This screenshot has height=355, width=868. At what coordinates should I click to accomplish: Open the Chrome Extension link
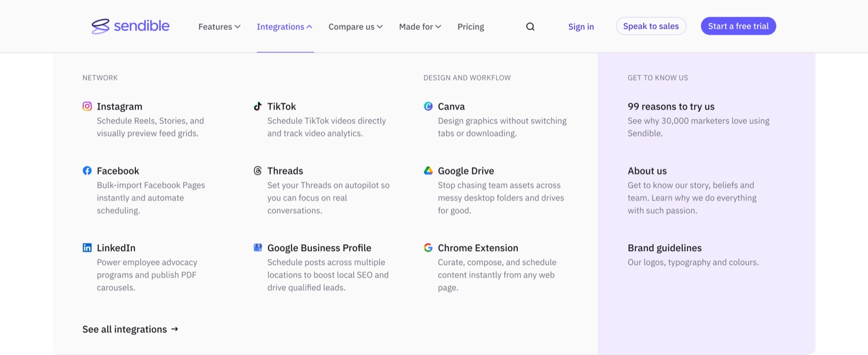pyautogui.click(x=478, y=247)
